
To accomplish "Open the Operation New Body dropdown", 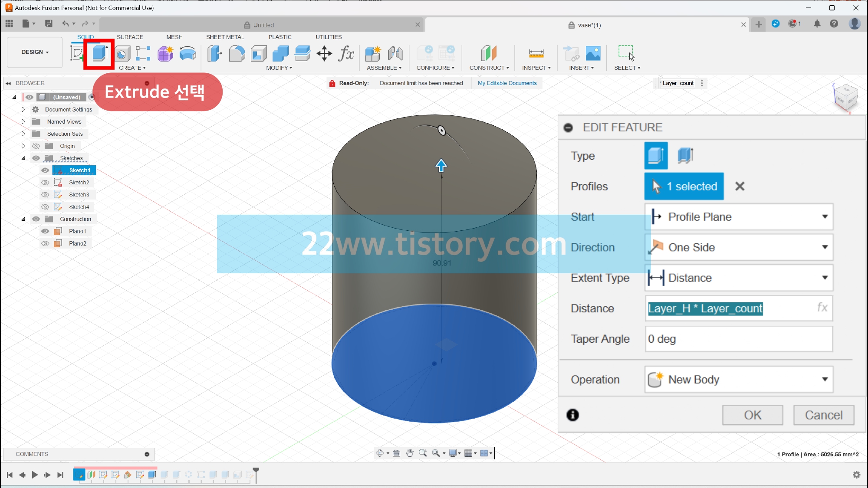I will (739, 380).
